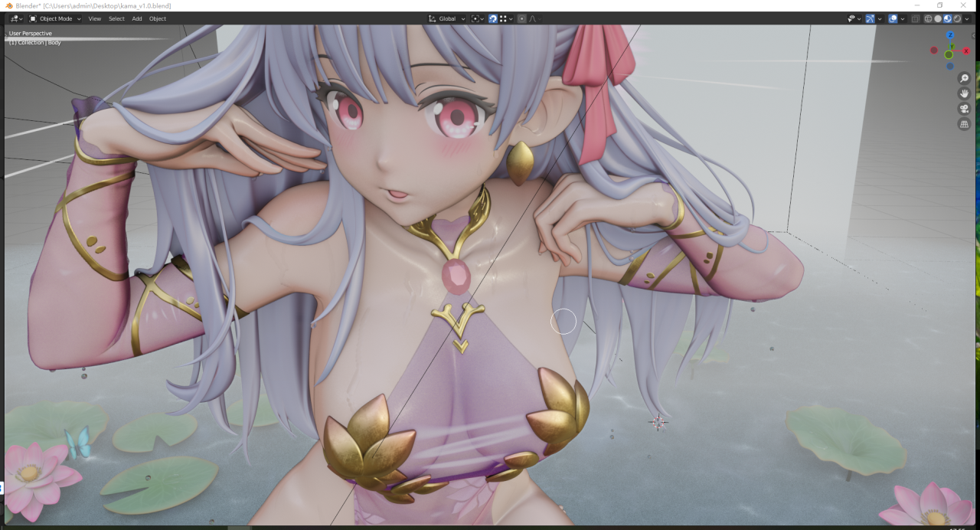
Task: Open the Select menu in header
Action: point(116,18)
